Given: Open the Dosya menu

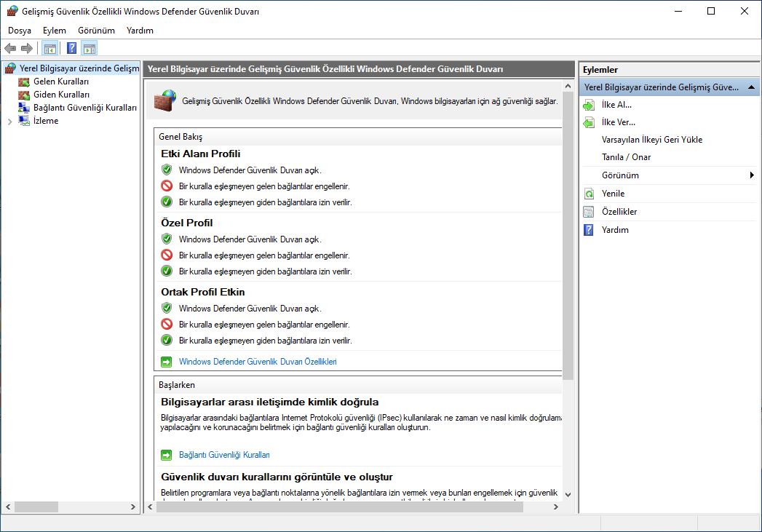Looking at the screenshot, I should point(20,31).
